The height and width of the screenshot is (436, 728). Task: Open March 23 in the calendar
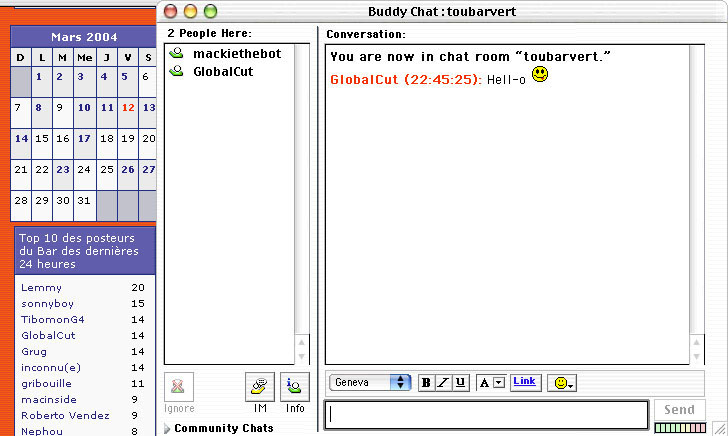(x=63, y=169)
